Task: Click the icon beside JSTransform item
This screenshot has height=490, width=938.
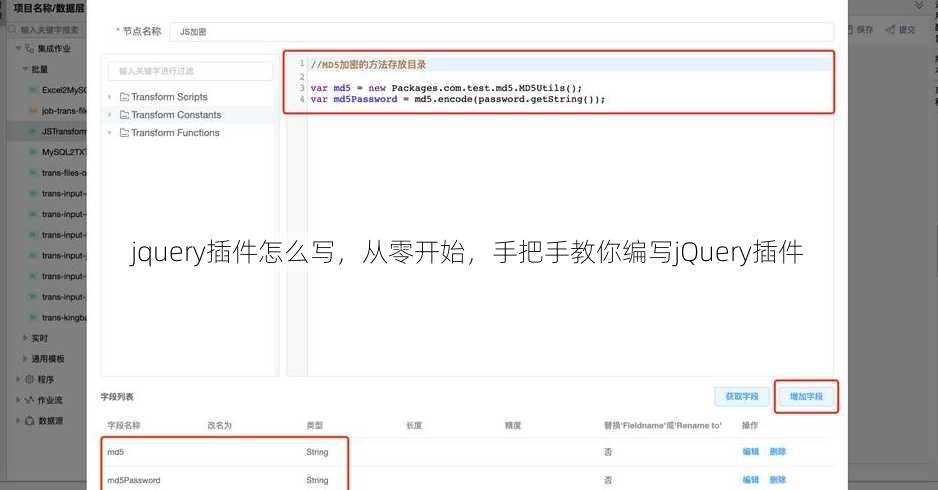Action: coord(34,131)
